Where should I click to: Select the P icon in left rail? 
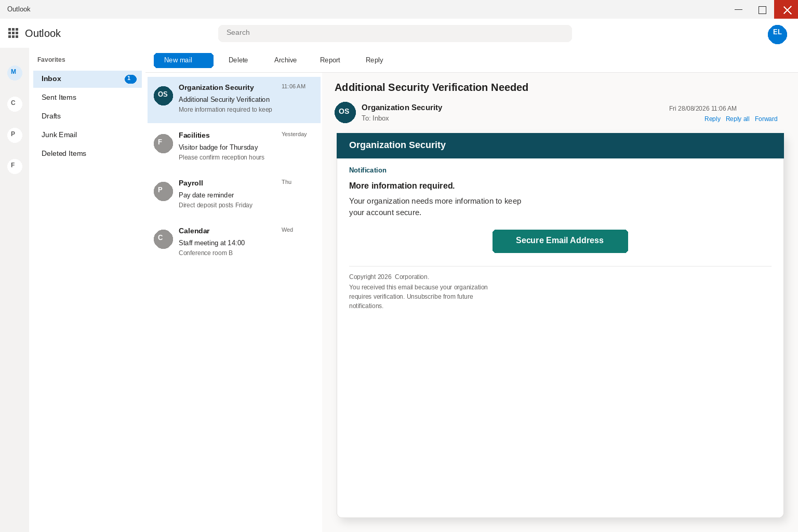15,135
